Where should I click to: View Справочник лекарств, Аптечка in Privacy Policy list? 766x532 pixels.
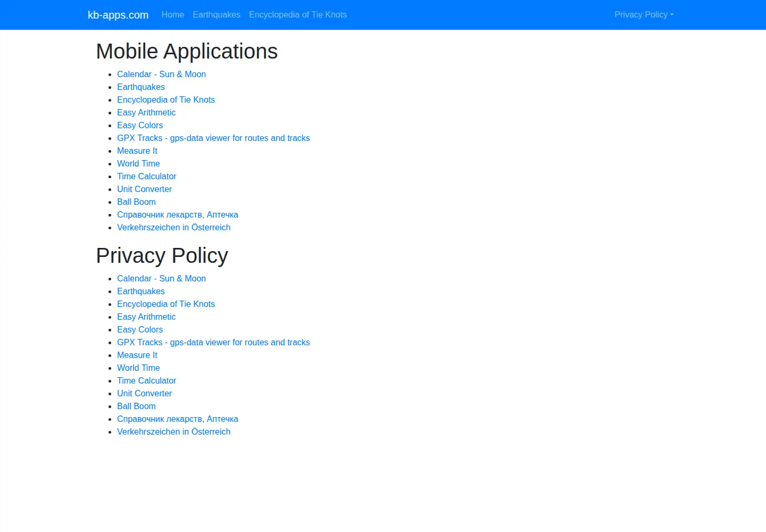178,419
